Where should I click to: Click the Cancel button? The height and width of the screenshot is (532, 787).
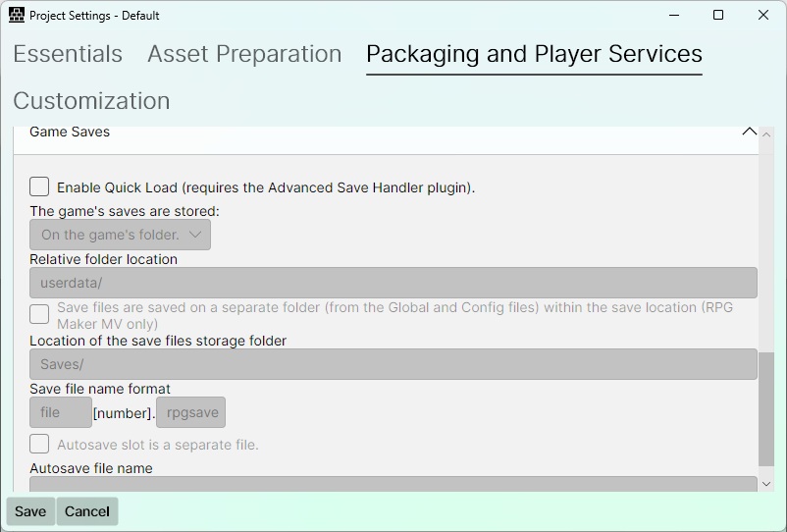pos(87,511)
